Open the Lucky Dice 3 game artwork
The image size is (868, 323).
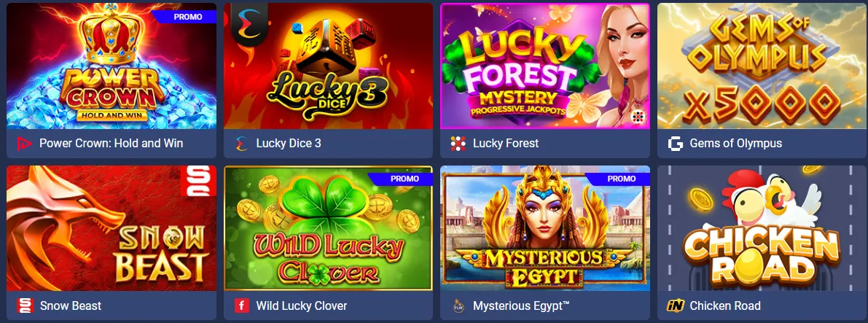328,66
